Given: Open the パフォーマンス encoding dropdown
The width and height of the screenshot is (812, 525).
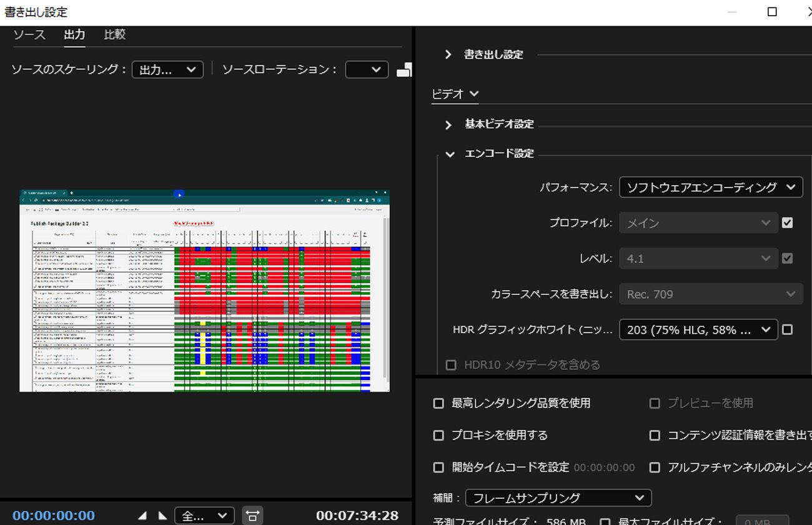Looking at the screenshot, I should coord(710,187).
